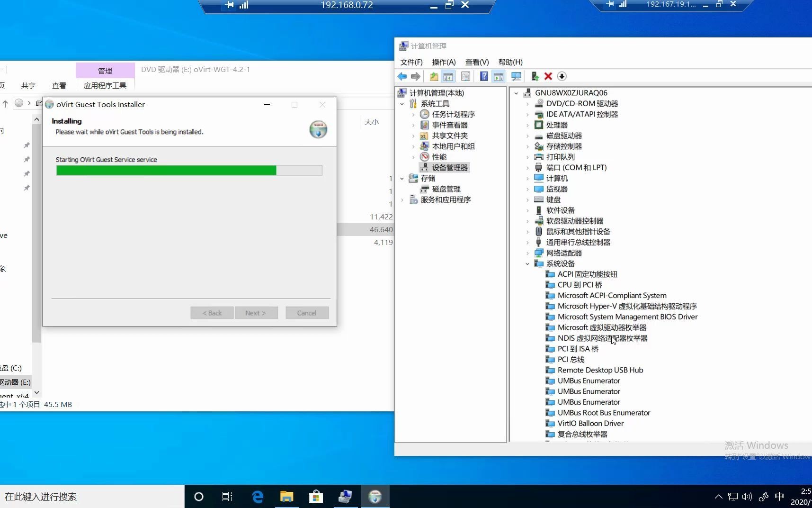Click the volume icon in system tray

click(747, 497)
